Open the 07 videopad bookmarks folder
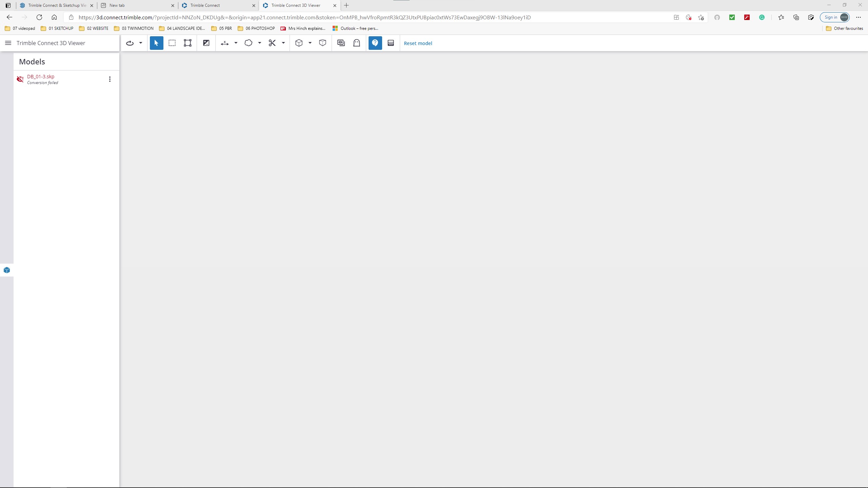The width and height of the screenshot is (868, 488). click(20, 28)
